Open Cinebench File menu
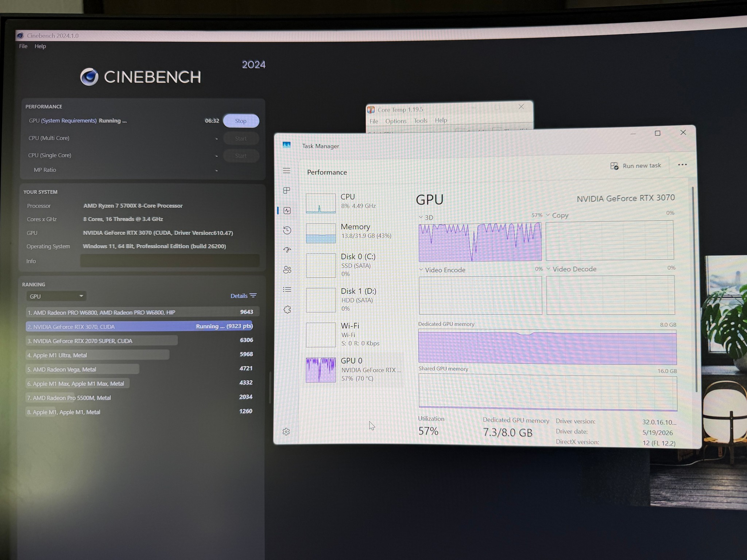 tap(23, 46)
